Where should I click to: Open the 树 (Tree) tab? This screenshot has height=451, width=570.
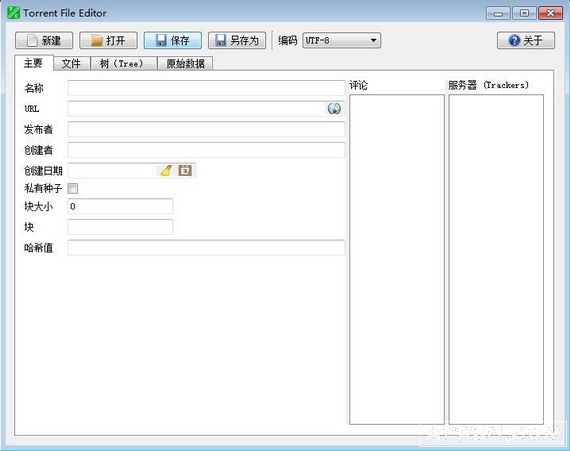[123, 64]
